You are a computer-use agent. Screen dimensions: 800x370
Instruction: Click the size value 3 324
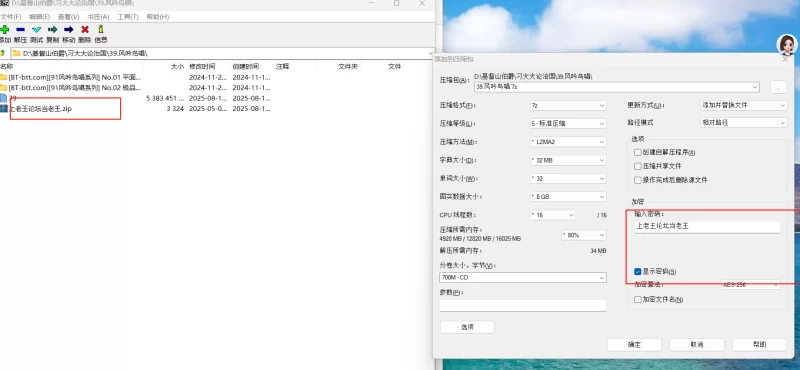pos(175,108)
